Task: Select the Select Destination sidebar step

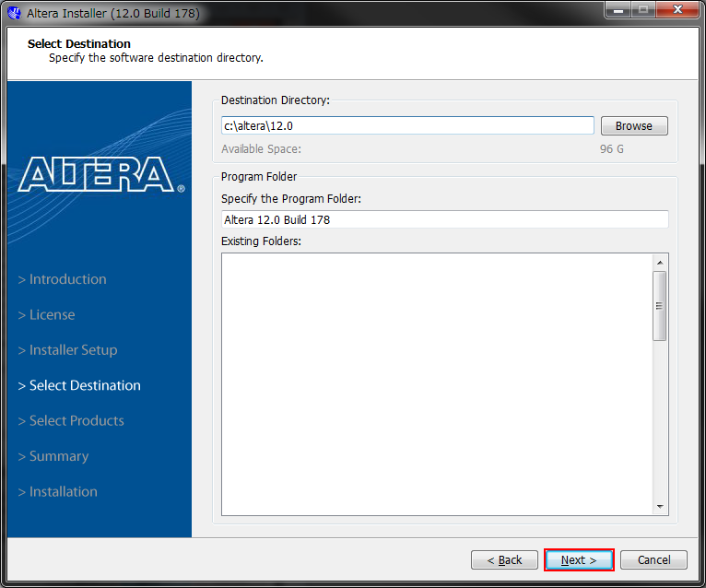Action: [79, 385]
